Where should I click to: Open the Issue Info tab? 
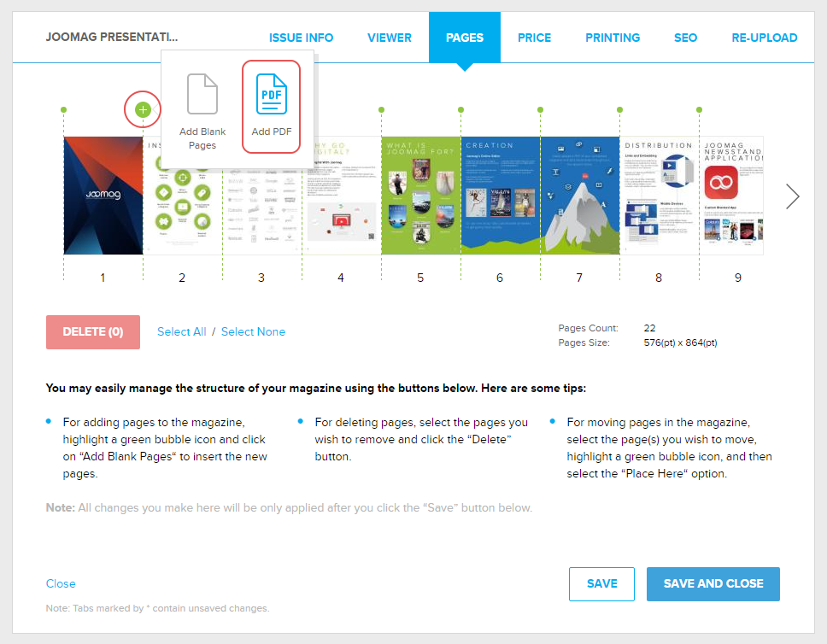click(x=301, y=38)
